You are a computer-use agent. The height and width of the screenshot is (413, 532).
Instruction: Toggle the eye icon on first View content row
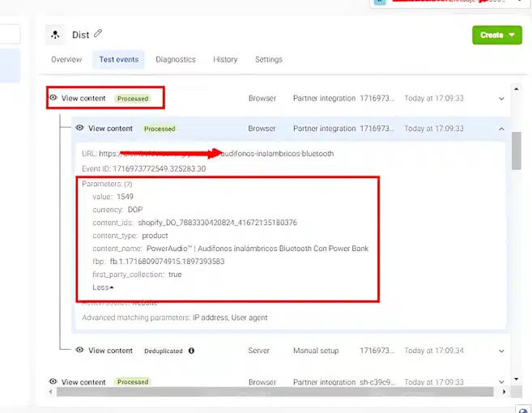(53, 98)
